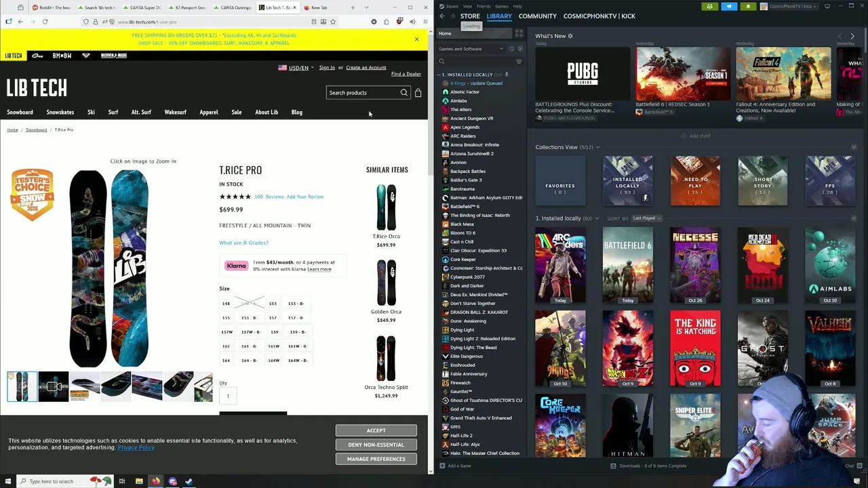Click Task View icon on taskbar
868x488 pixels.
122,481
